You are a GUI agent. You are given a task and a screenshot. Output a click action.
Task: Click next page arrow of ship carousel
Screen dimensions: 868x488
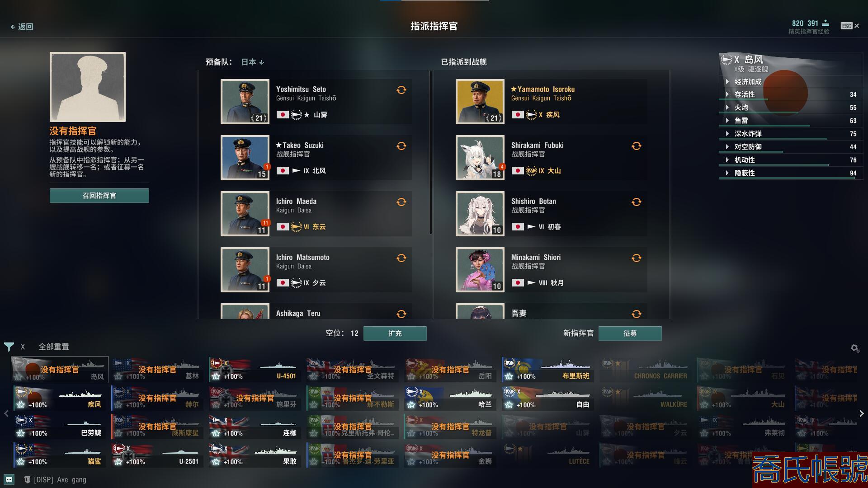pyautogui.click(x=861, y=413)
